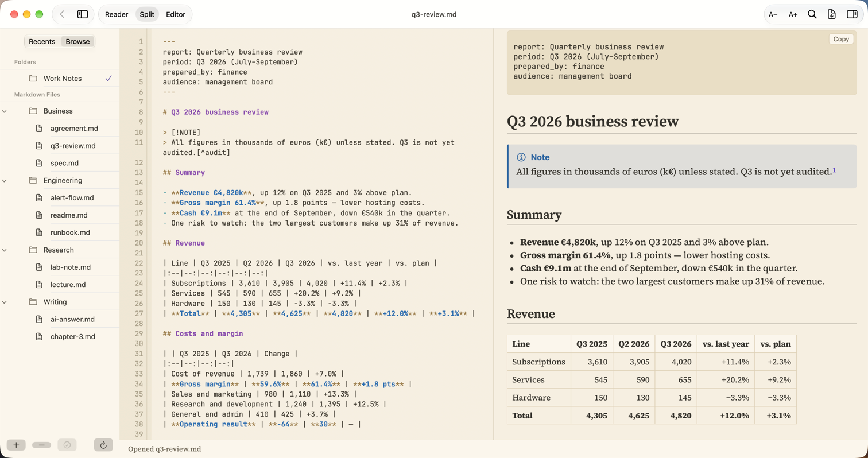Copy the front matter code block
This screenshot has width=868, height=458.
[841, 39]
